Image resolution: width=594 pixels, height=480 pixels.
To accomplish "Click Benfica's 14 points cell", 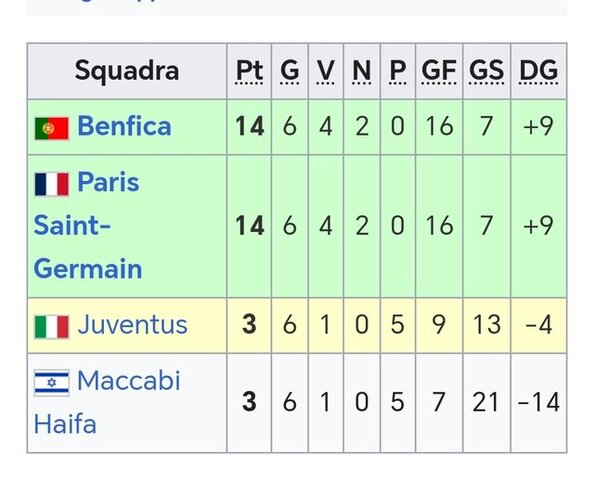I will pyautogui.click(x=249, y=127).
